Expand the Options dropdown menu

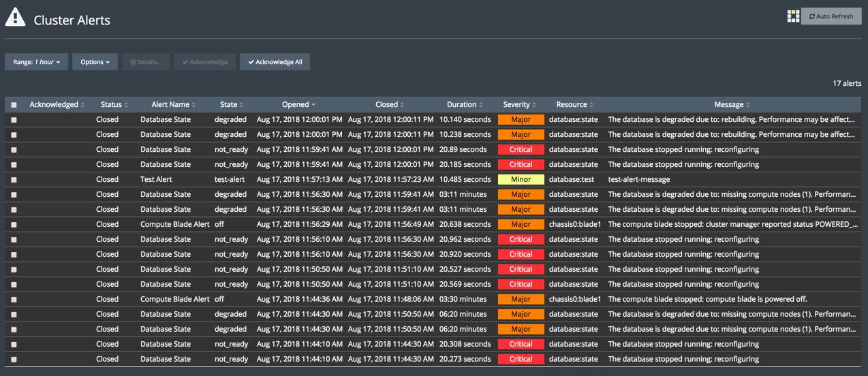tap(95, 62)
